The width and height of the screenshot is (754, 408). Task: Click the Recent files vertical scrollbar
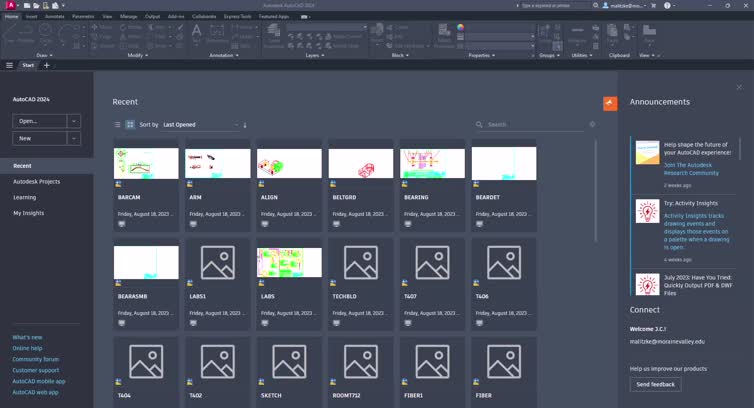(x=596, y=190)
